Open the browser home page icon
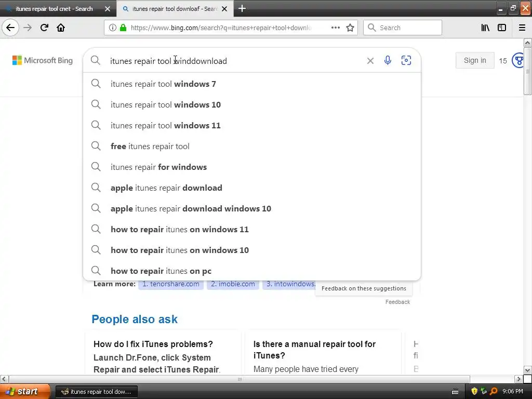Screen dimensions: 532x399 (x=61, y=28)
